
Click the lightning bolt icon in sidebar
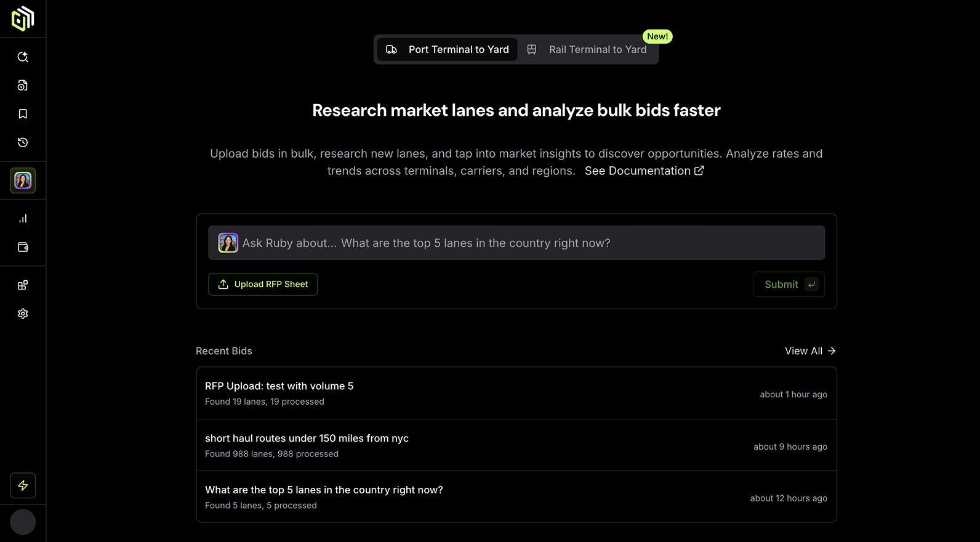tap(23, 485)
